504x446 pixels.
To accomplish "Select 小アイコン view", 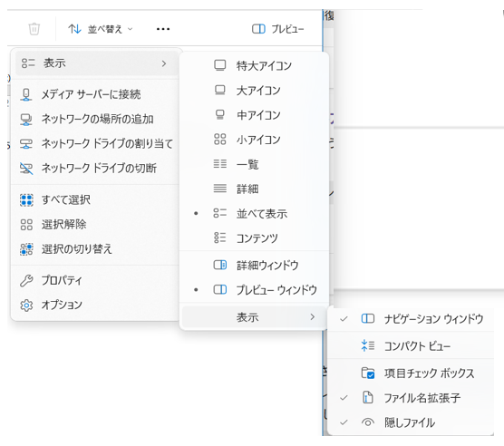I will (254, 140).
